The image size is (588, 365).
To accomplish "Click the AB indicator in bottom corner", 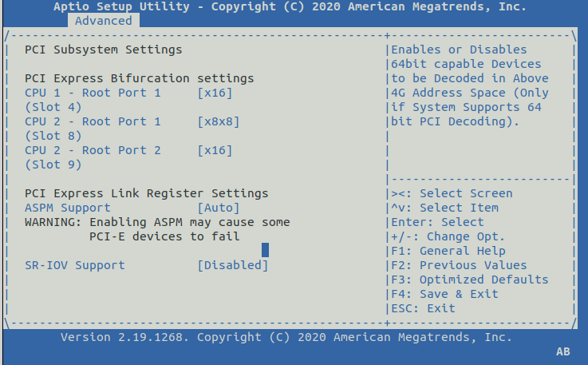I will (563, 351).
